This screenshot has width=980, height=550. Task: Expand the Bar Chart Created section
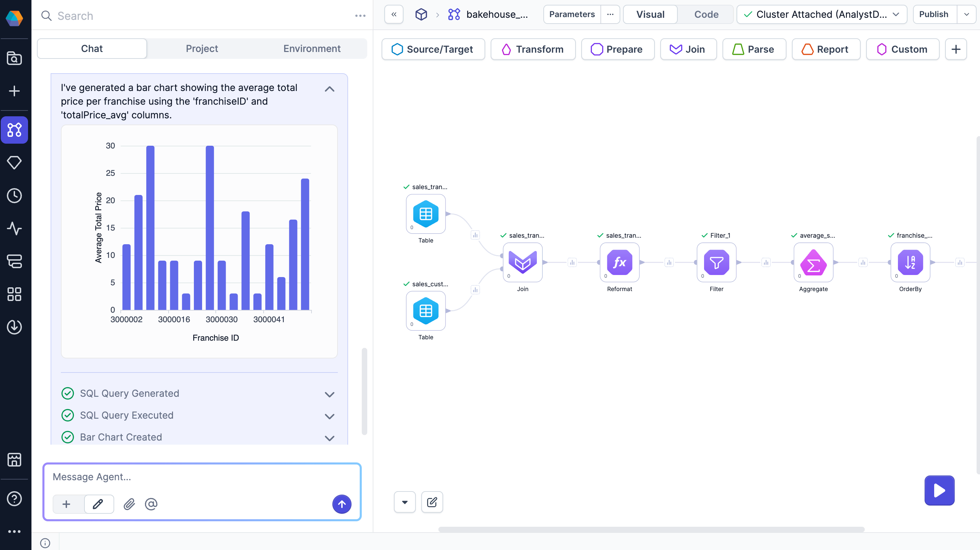(329, 438)
